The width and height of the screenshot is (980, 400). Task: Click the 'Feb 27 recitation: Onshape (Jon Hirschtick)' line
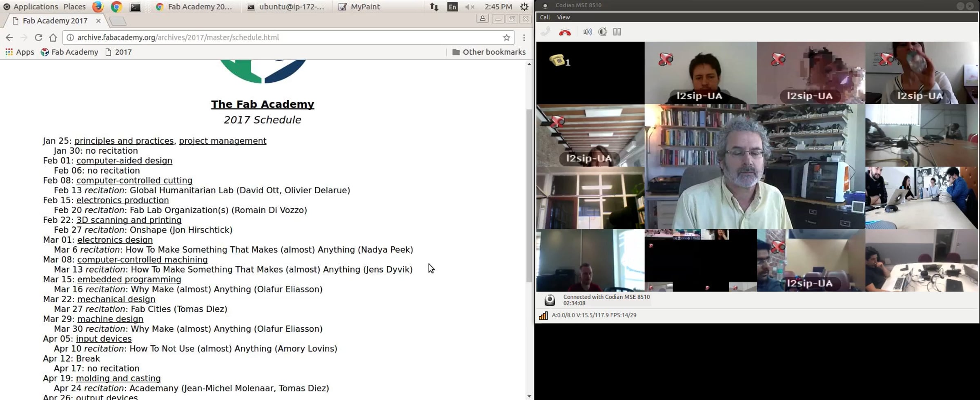pyautogui.click(x=143, y=230)
